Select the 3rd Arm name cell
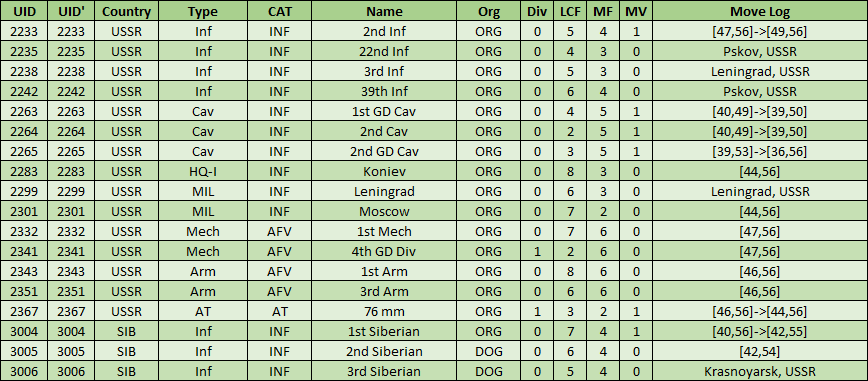 [x=384, y=291]
